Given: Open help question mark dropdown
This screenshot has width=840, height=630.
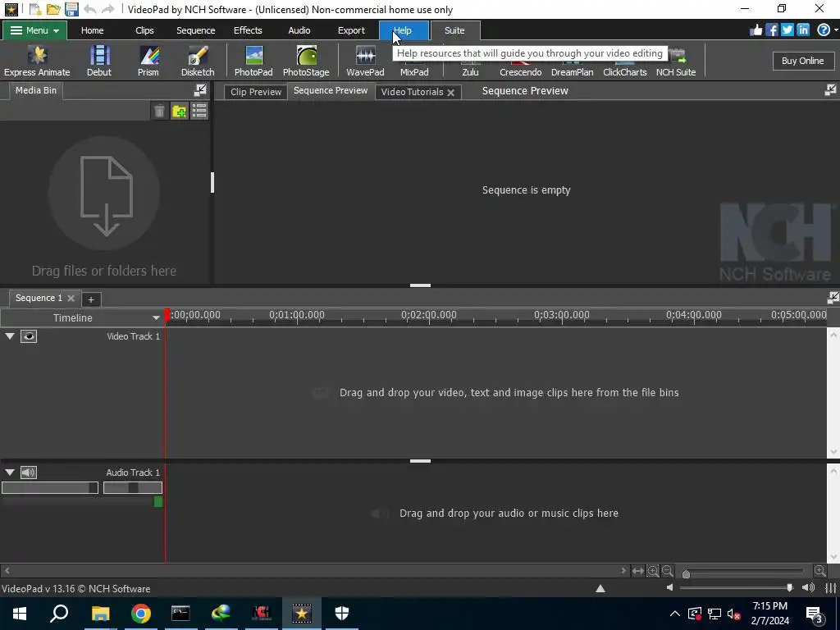Looking at the screenshot, I should [825, 30].
